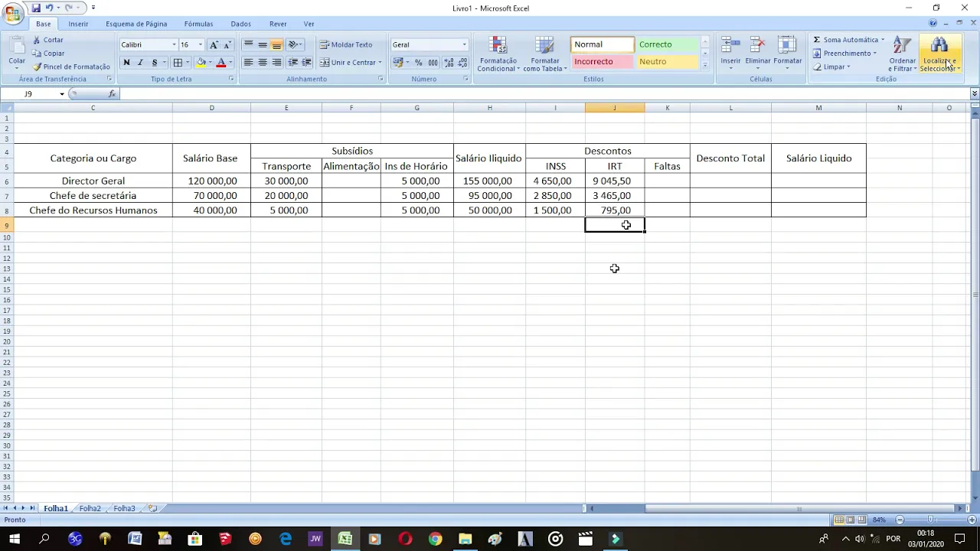Open Google Chrome from the taskbar
The height and width of the screenshot is (551, 980).
click(435, 540)
